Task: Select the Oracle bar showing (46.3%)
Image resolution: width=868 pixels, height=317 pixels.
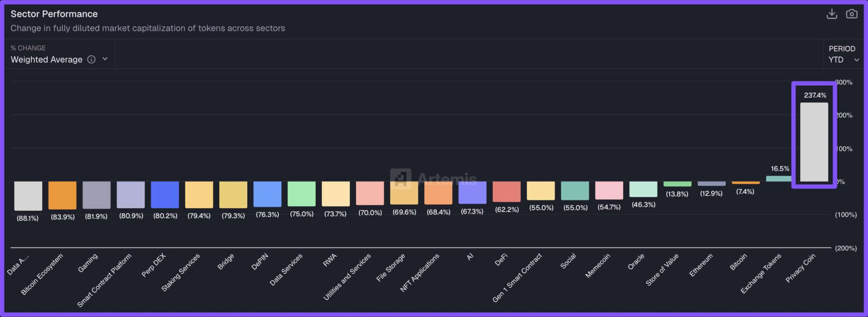Action: [643, 190]
